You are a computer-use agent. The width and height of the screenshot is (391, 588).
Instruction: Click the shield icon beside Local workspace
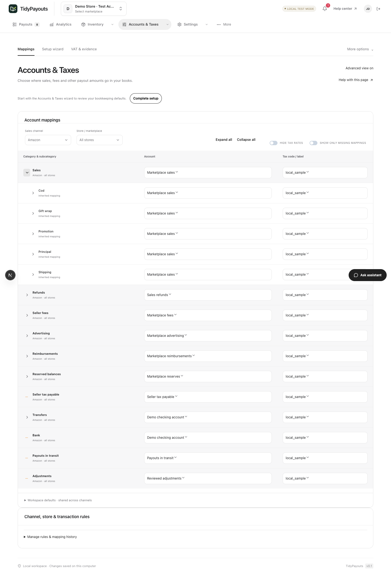(19, 566)
